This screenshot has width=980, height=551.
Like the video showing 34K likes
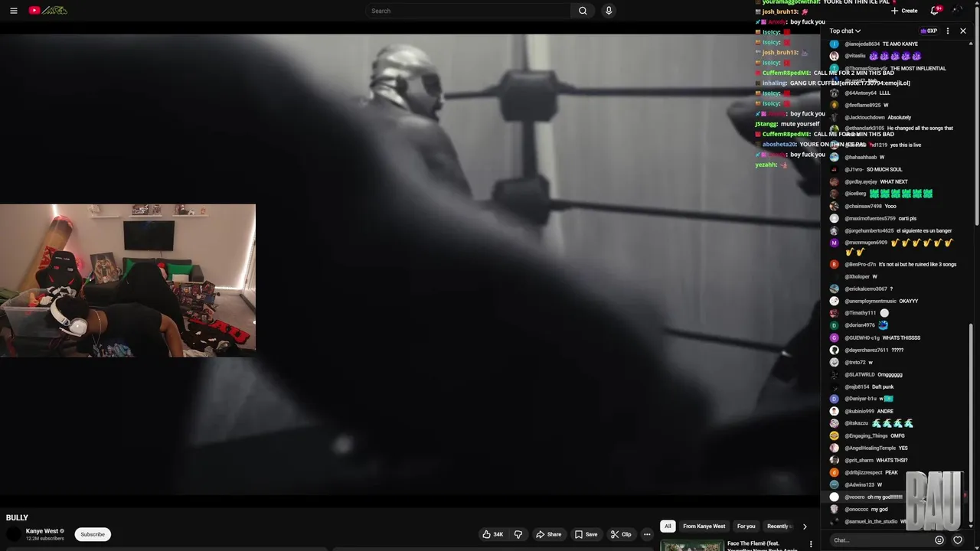(x=492, y=534)
